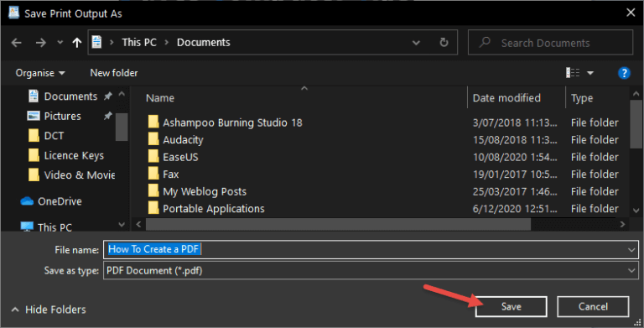Open the Organise menu
Image resolution: width=644 pixels, height=328 pixels.
pyautogui.click(x=40, y=73)
